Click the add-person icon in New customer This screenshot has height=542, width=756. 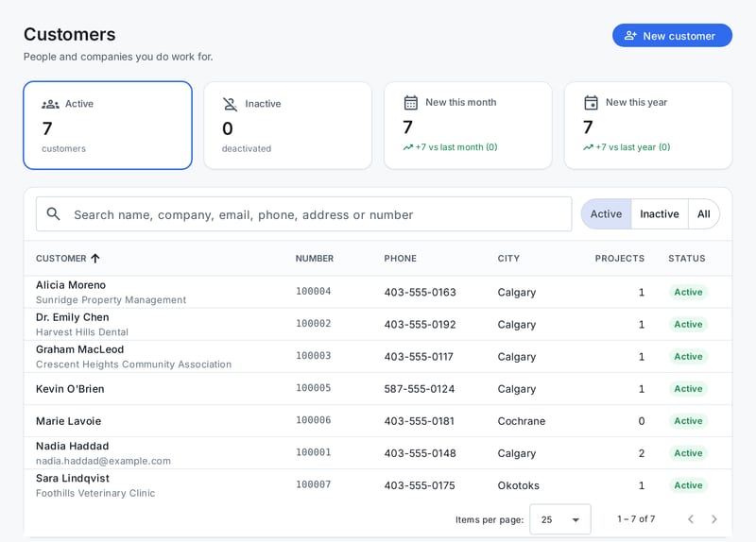[630, 36]
